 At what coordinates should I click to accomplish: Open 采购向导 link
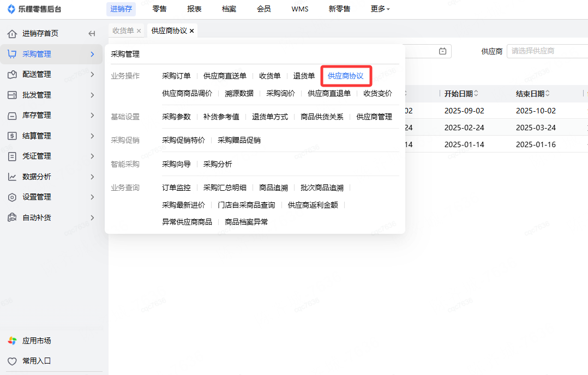176,164
